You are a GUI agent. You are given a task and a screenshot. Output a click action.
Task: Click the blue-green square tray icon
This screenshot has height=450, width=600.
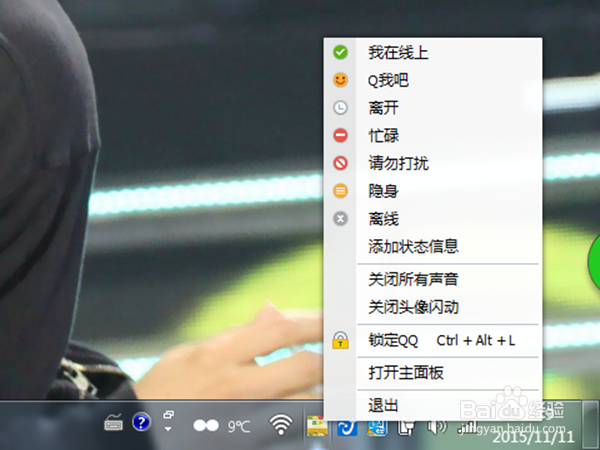click(377, 428)
